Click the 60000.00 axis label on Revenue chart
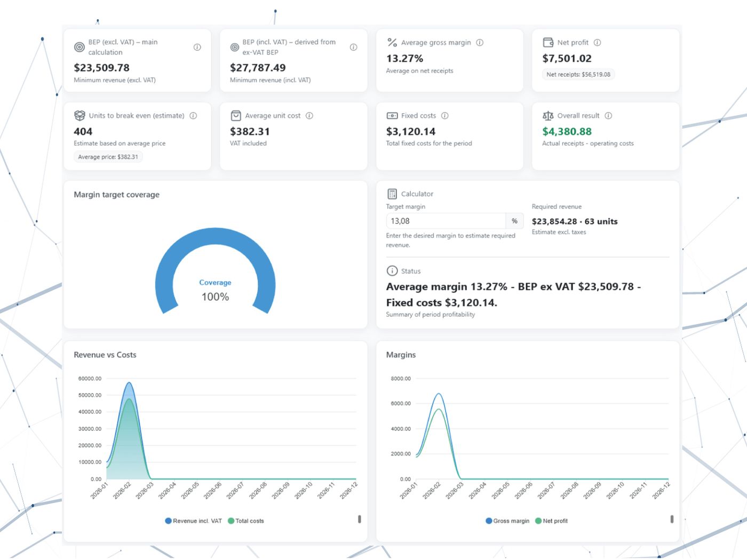This screenshot has width=747, height=560. [90, 379]
